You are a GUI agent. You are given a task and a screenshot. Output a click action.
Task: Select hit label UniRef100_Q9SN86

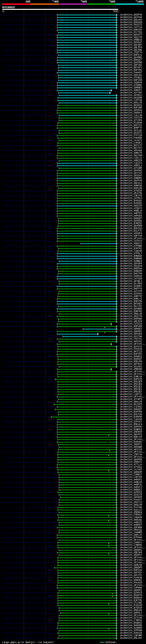[x=131, y=309]
